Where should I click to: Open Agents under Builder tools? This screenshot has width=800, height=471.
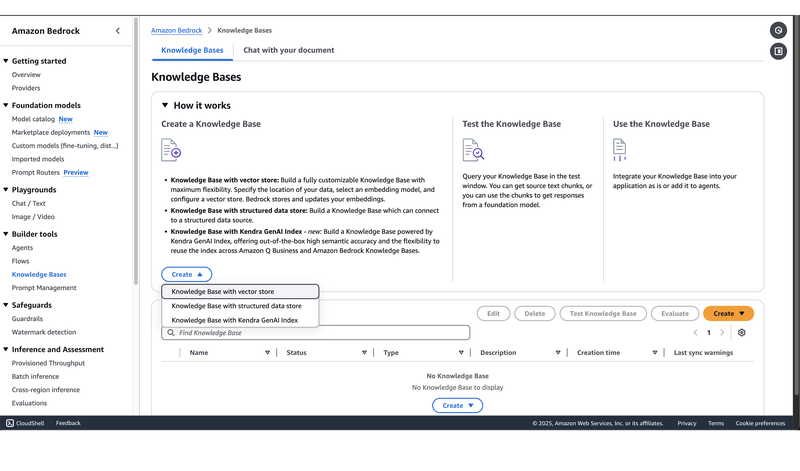(22, 247)
